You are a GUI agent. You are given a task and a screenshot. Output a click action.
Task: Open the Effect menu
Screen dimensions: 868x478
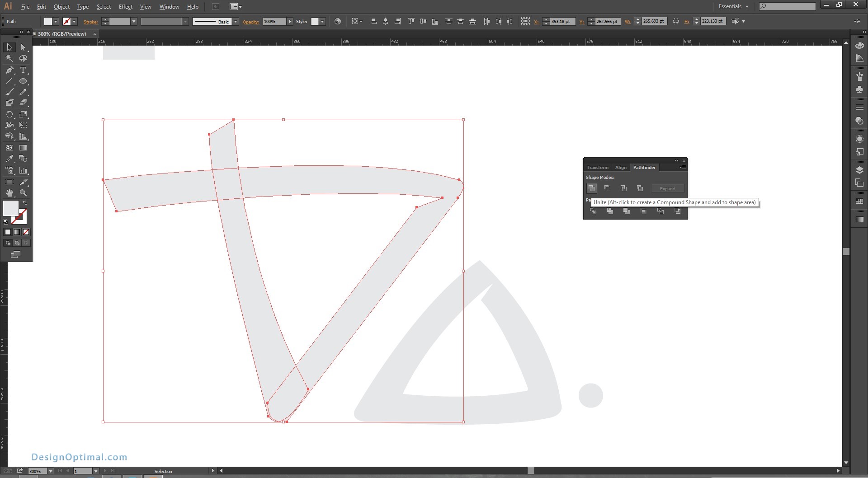point(126,7)
